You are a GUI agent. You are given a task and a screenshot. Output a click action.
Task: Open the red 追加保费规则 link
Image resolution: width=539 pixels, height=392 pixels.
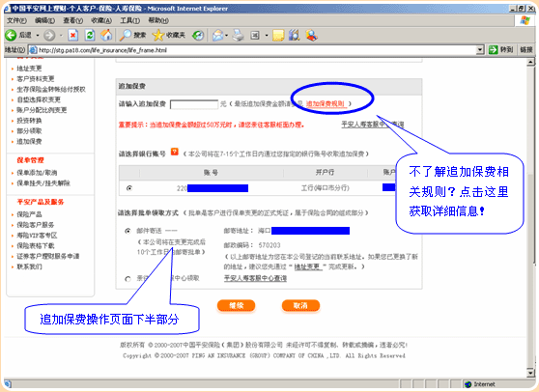pos(326,103)
